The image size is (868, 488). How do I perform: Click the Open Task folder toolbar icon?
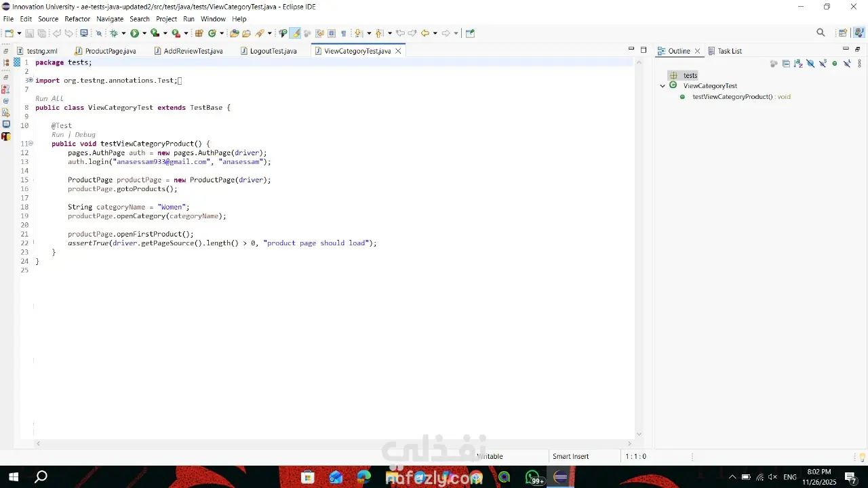click(x=246, y=33)
